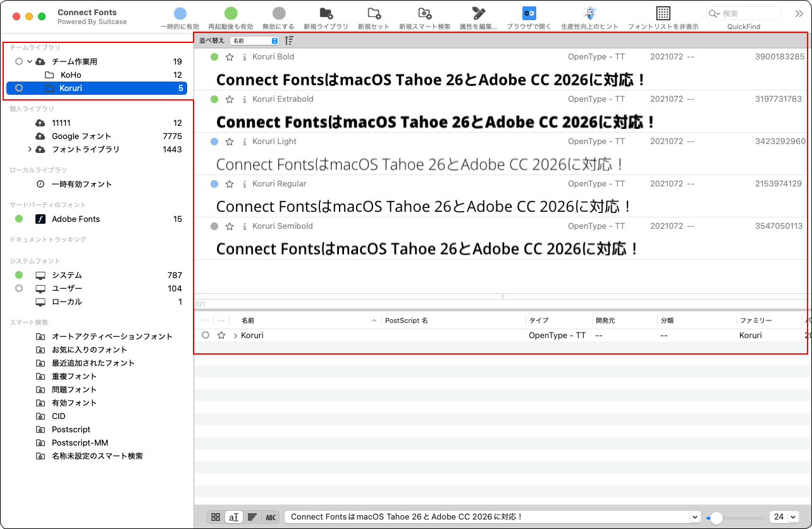Toggle activation dot for システム fonts

pyautogui.click(x=19, y=275)
